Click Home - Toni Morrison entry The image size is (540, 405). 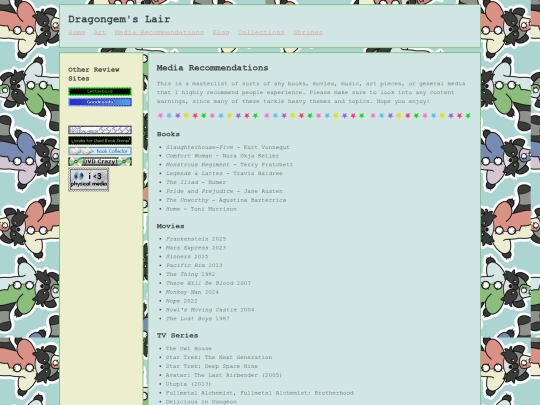[x=201, y=209]
